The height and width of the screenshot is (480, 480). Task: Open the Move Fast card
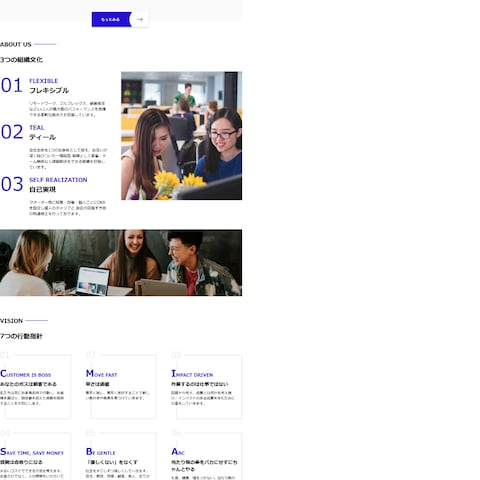(x=121, y=387)
